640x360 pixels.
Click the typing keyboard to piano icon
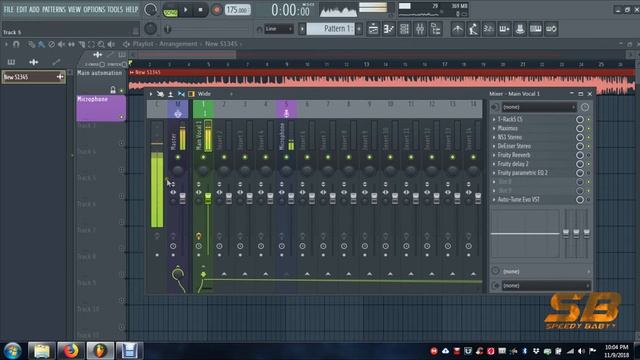pos(504,29)
